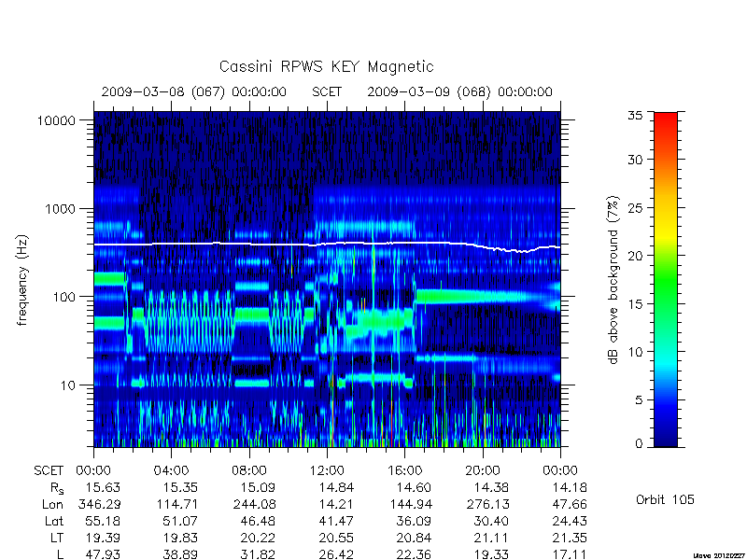Screen dimensions: 747x560
Task: Click the 20:00 time axis label
Action: coord(483,471)
